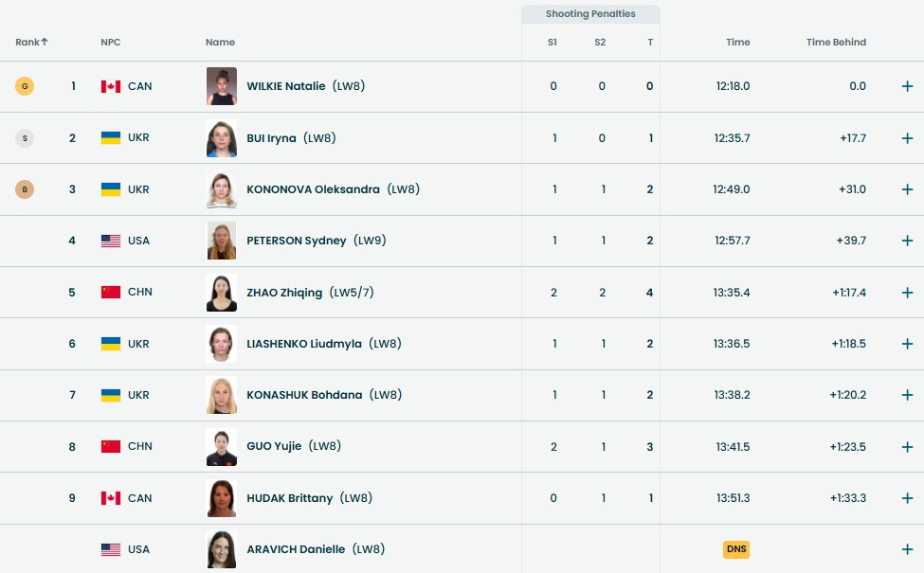Sort the table by the Rank column

31,42
